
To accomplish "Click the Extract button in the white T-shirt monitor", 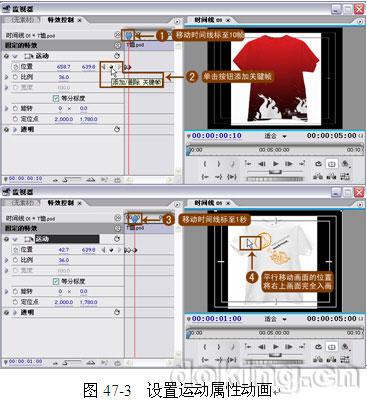I will tap(332, 359).
